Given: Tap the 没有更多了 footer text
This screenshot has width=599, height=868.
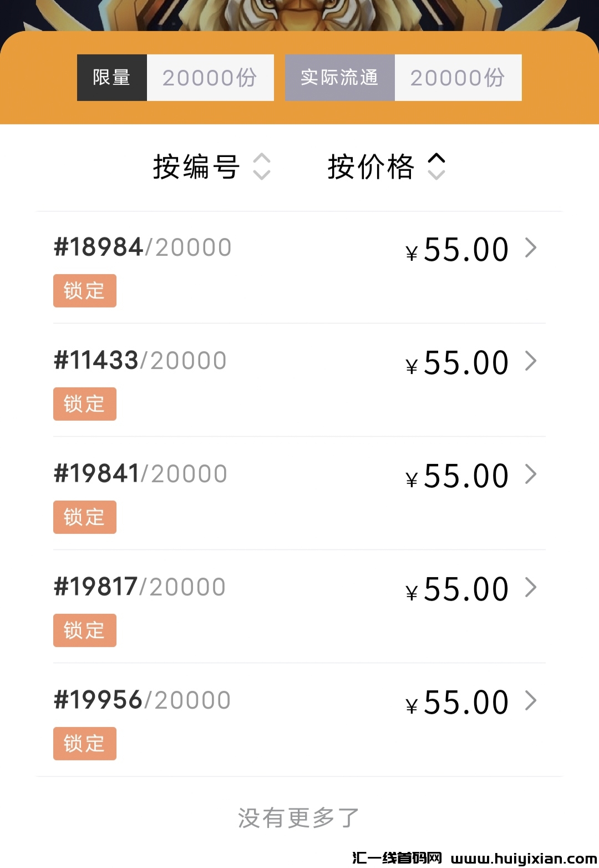Looking at the screenshot, I should tap(298, 818).
